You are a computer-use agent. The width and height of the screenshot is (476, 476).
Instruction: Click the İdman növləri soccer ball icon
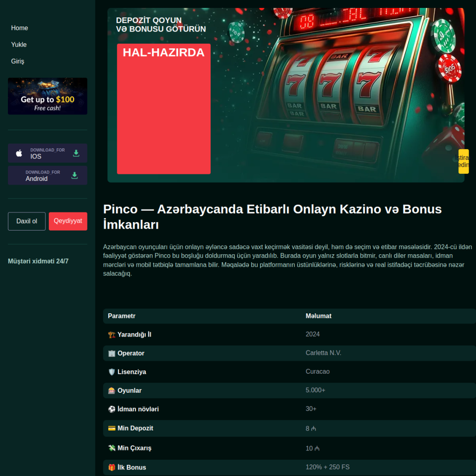coord(112,409)
